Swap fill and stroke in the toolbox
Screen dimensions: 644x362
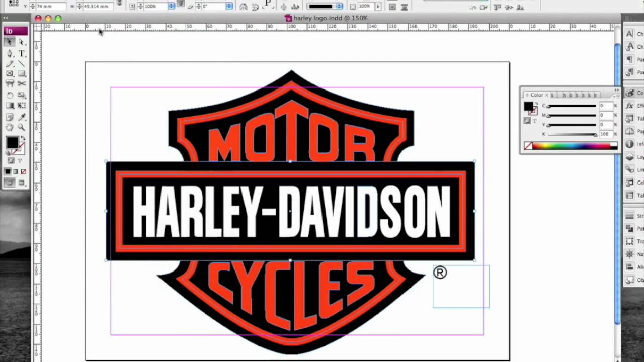click(22, 138)
